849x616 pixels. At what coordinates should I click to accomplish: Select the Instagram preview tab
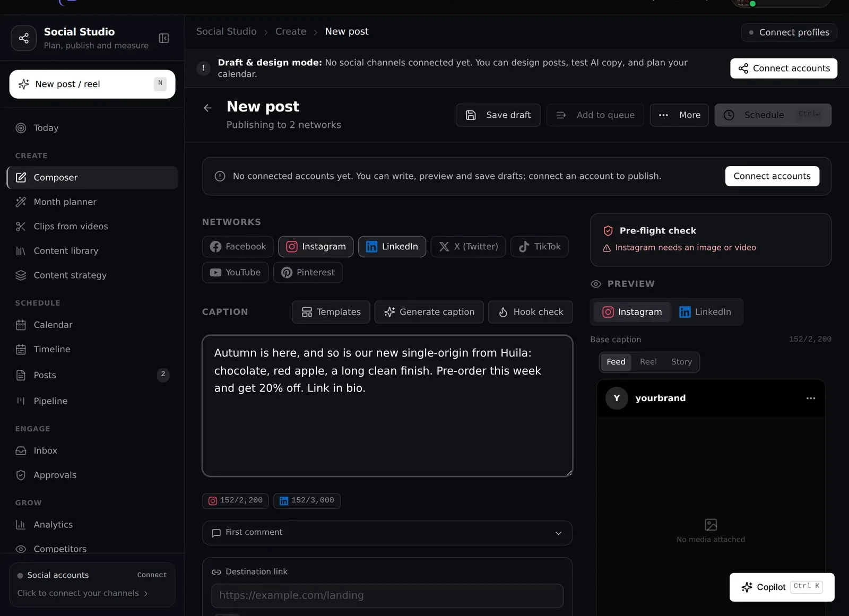pyautogui.click(x=632, y=312)
